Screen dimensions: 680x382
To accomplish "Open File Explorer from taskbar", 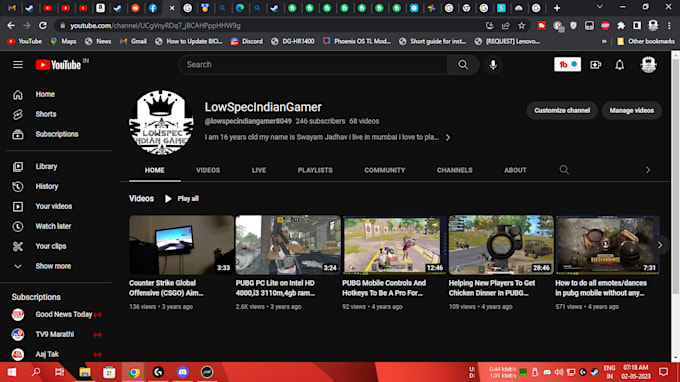I will 85,372.
